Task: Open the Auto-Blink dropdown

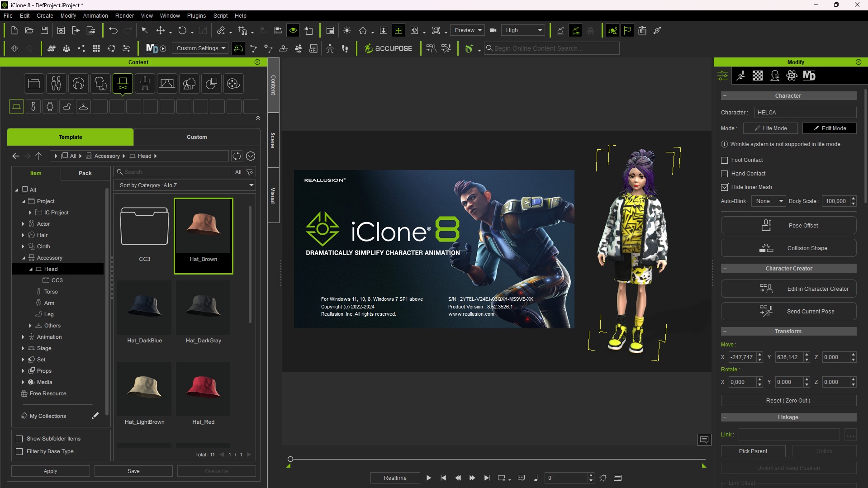Action: click(768, 201)
